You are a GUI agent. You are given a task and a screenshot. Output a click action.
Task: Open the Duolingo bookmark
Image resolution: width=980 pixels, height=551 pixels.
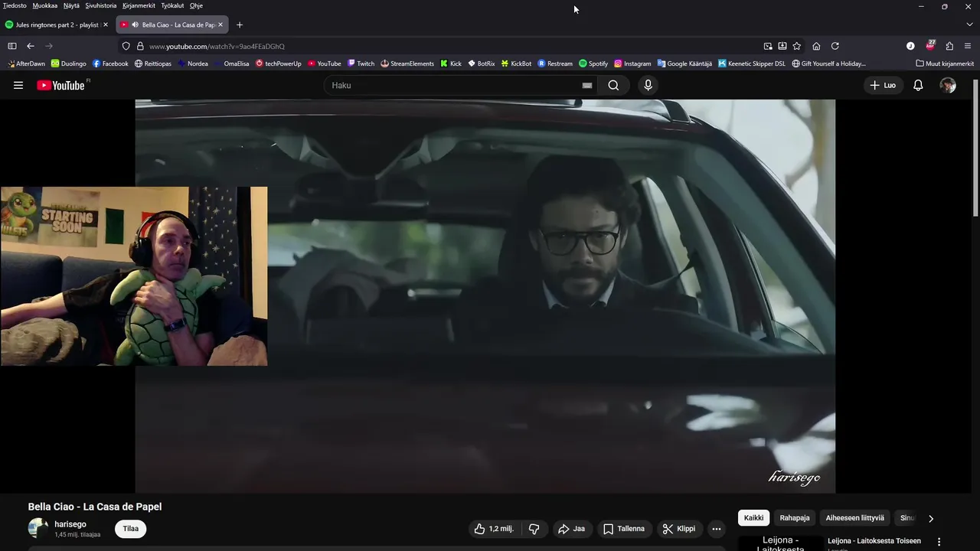pyautogui.click(x=69, y=64)
